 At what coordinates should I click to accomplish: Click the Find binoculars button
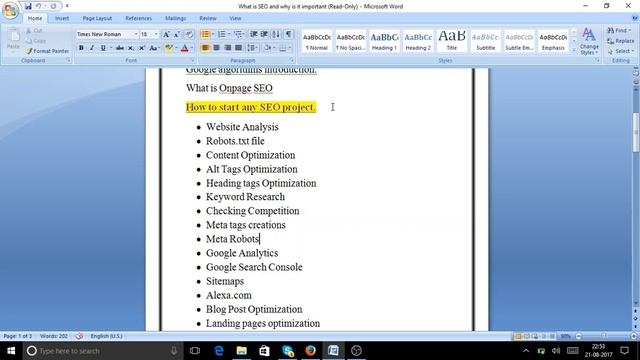point(619,31)
